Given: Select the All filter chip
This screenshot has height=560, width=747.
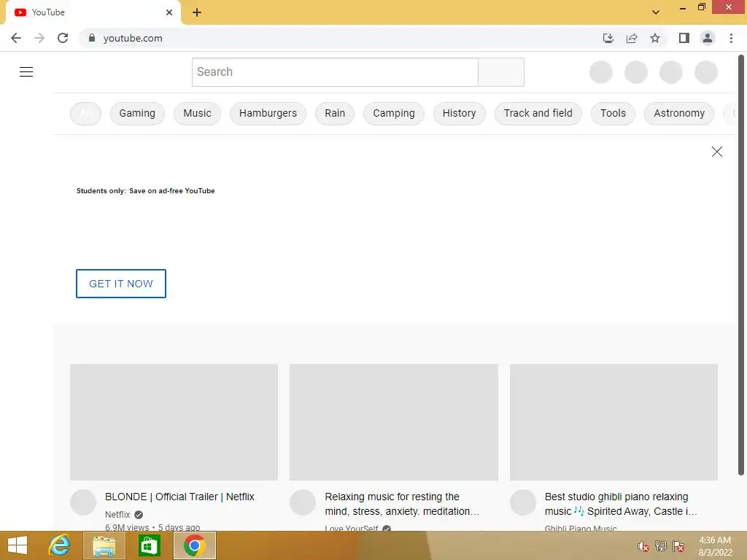Looking at the screenshot, I should 86,113.
